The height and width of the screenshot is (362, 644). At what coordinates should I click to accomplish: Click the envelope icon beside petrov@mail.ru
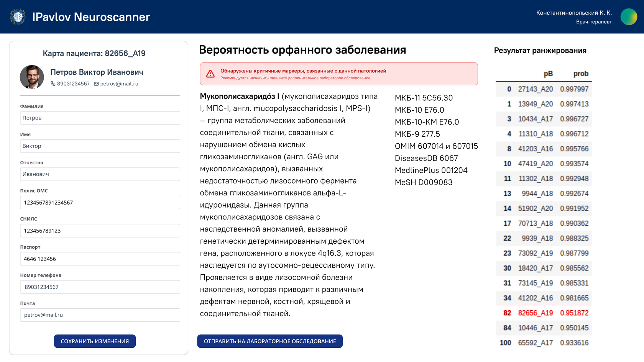point(96,84)
